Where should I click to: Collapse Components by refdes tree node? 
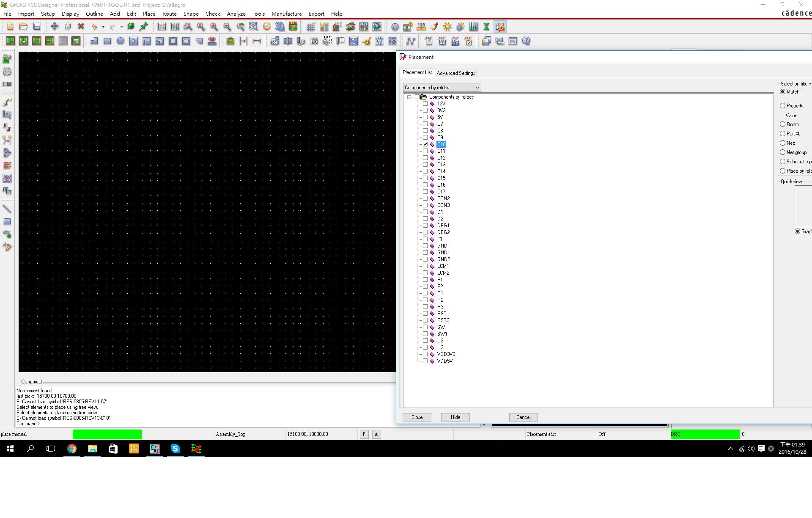point(409,97)
